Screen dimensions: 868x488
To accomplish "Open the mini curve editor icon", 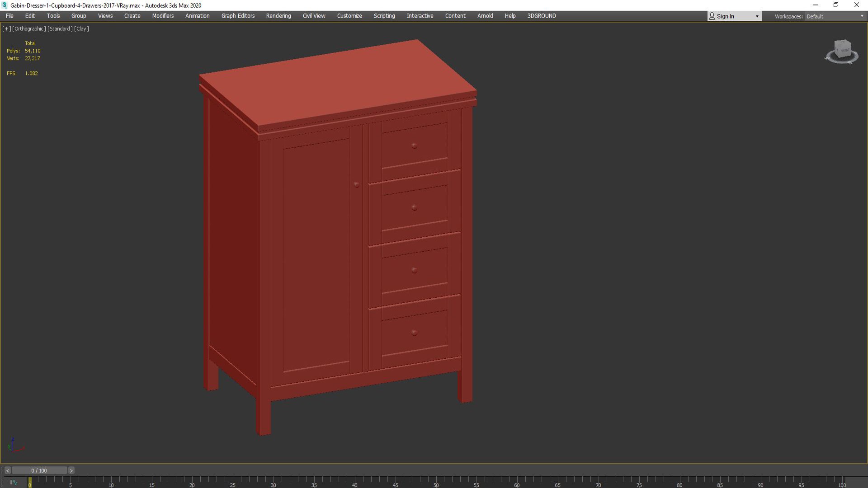I will pos(13,482).
